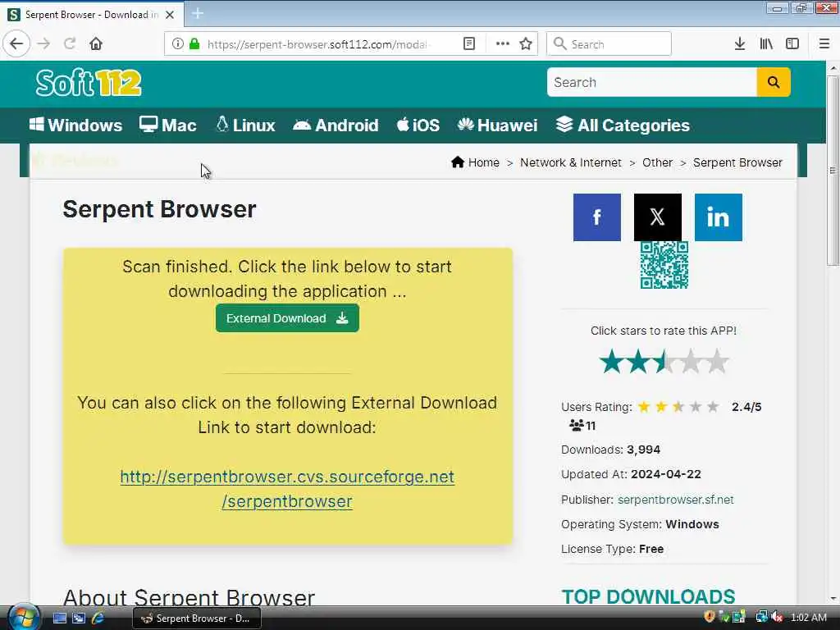Open the Linux category menu
840x630 pixels.
pos(245,125)
